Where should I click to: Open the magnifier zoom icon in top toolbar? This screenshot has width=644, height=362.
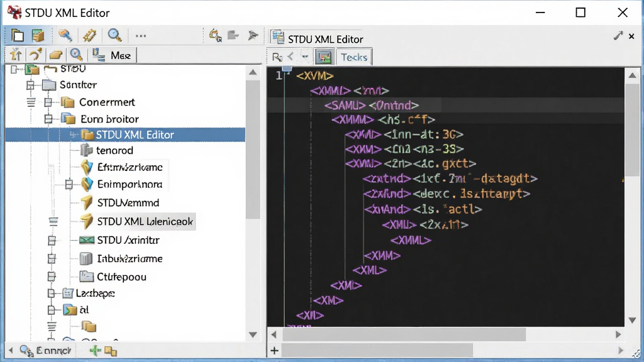click(x=114, y=35)
